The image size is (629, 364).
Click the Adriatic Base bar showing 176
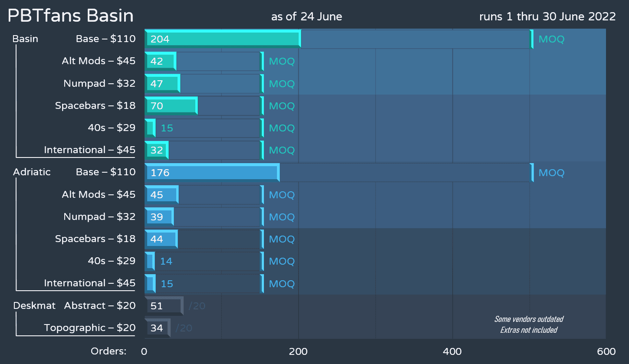click(x=212, y=173)
